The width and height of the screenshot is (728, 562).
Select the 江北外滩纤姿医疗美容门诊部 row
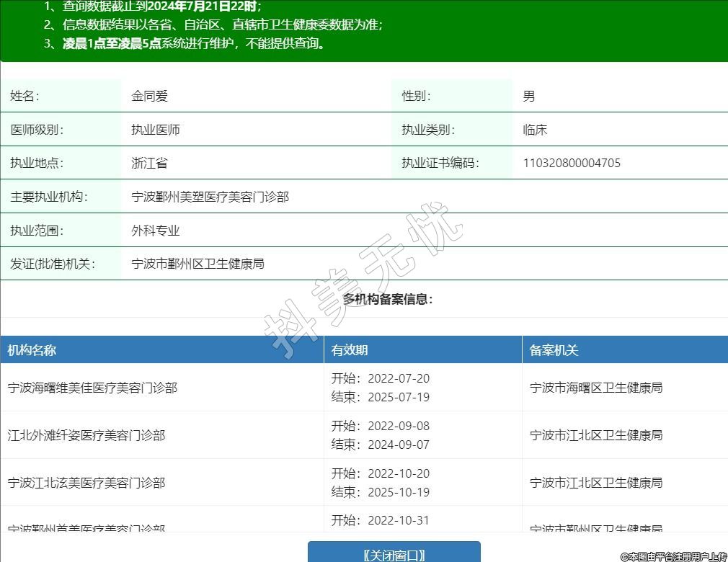coord(86,435)
